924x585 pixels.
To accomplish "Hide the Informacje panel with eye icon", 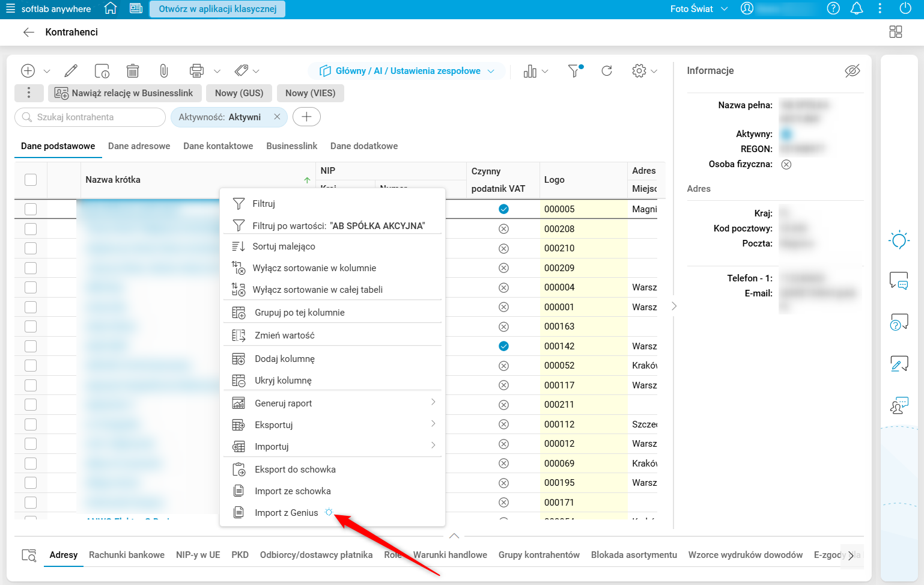I will click(853, 71).
